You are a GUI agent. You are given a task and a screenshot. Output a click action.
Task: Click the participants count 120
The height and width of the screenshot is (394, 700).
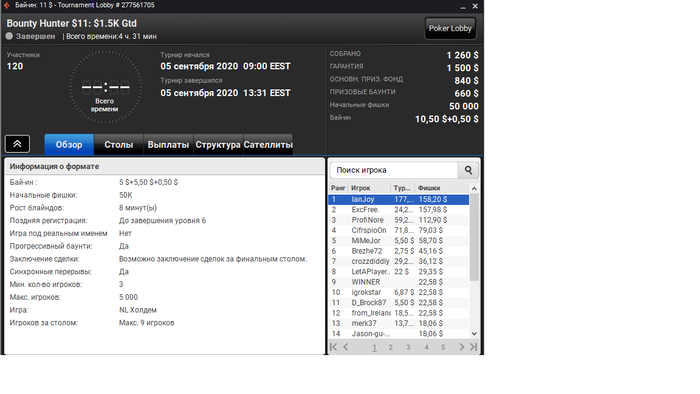(x=15, y=66)
